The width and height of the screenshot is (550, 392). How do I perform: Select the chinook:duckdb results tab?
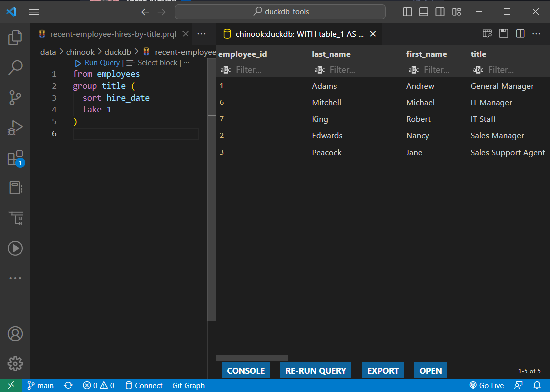coord(299,34)
